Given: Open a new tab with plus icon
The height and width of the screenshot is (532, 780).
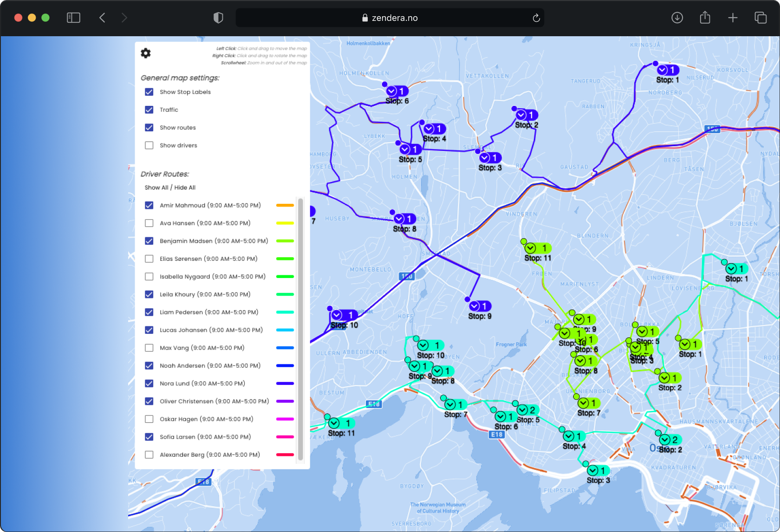Looking at the screenshot, I should pos(733,18).
